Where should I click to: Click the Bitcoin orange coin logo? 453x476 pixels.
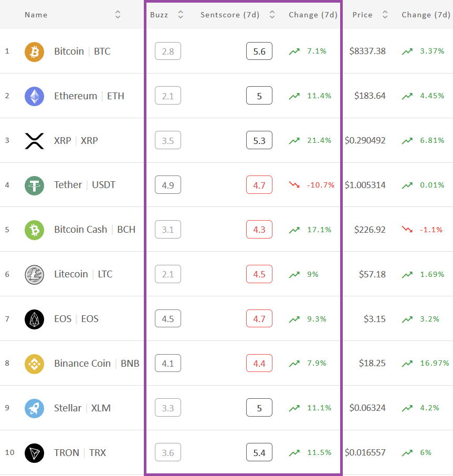click(34, 51)
